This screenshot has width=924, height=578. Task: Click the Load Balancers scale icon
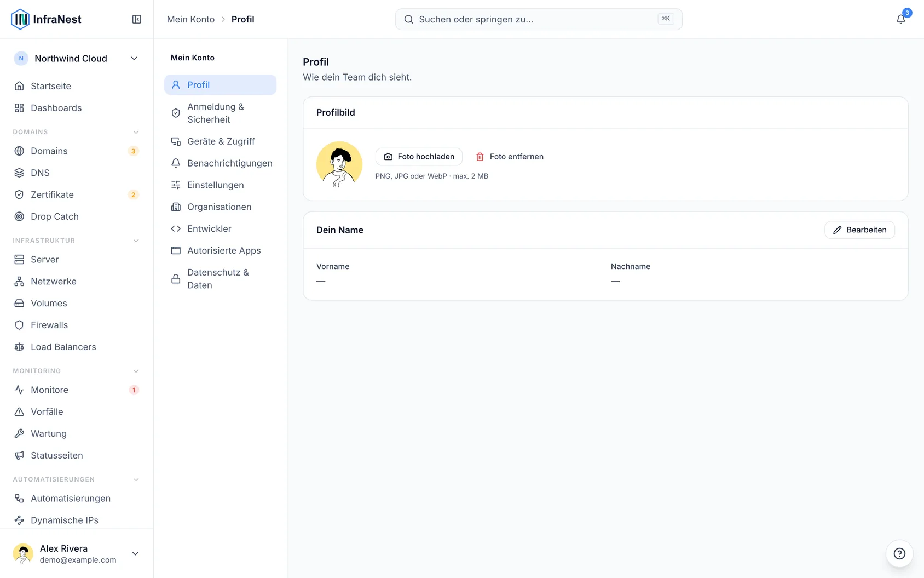pyautogui.click(x=19, y=347)
